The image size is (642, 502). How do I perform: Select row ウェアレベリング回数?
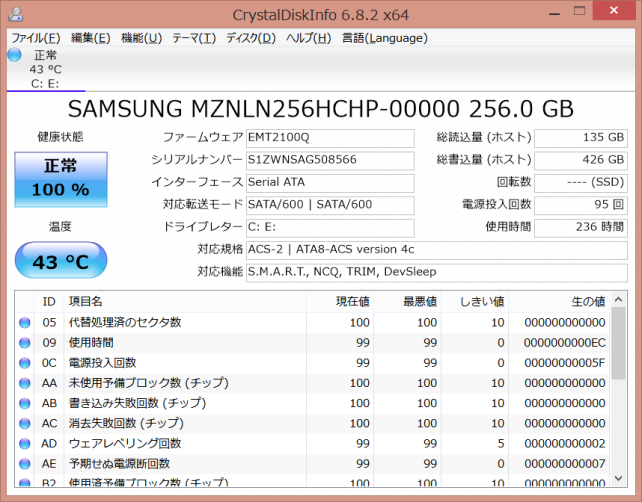(312, 443)
